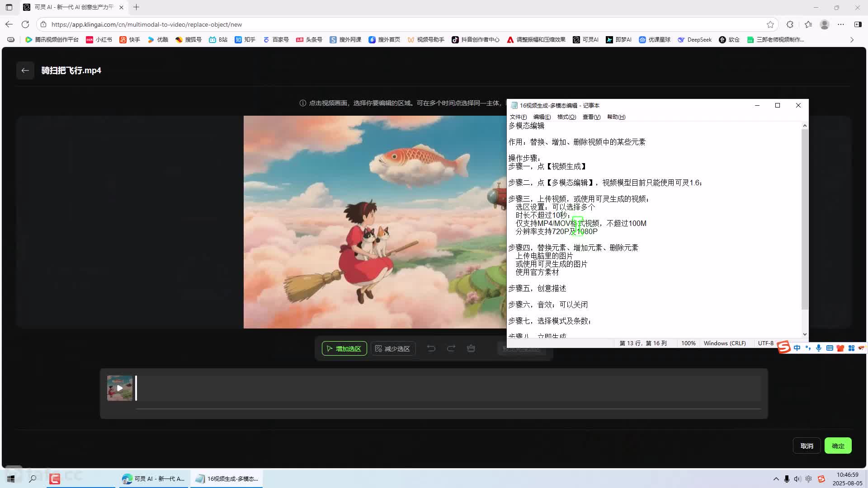868x488 pixels.
Task: Click the timeline playhead marker
Action: [136, 388]
